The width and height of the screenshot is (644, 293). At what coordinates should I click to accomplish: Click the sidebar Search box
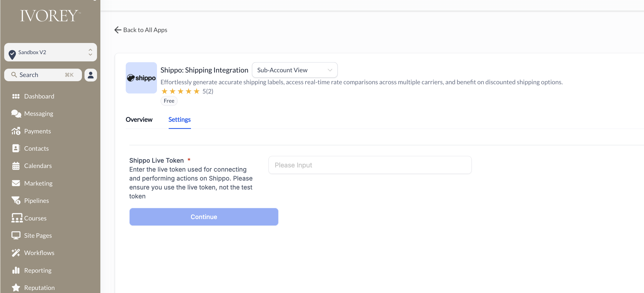pos(43,75)
